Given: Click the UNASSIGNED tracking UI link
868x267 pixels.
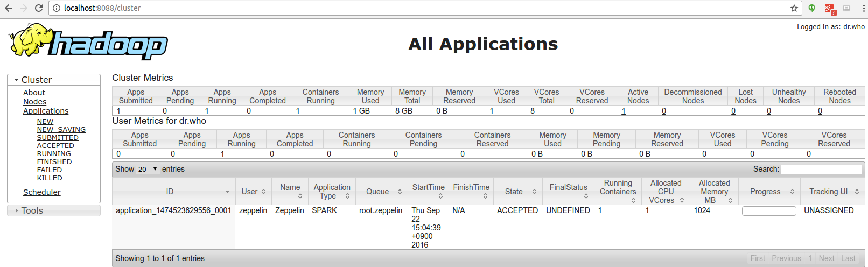Looking at the screenshot, I should point(828,210).
